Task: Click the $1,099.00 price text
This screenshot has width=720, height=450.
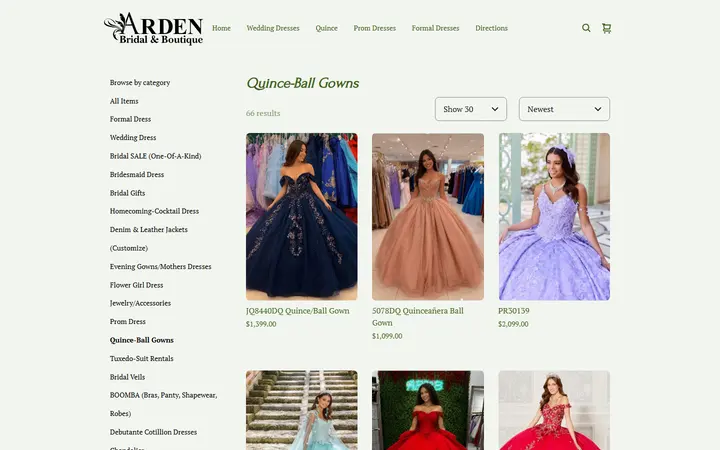Action: click(387, 336)
